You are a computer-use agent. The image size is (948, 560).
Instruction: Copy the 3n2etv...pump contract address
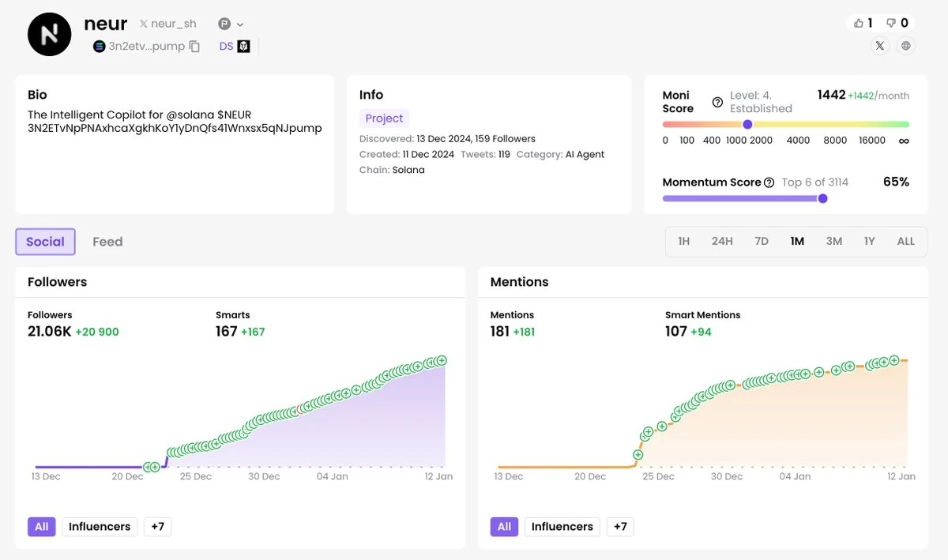click(195, 47)
